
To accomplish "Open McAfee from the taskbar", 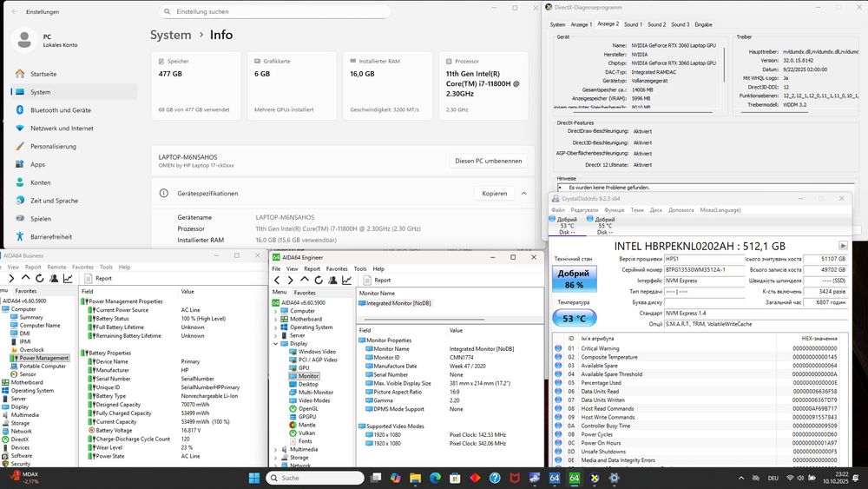I will (515, 478).
